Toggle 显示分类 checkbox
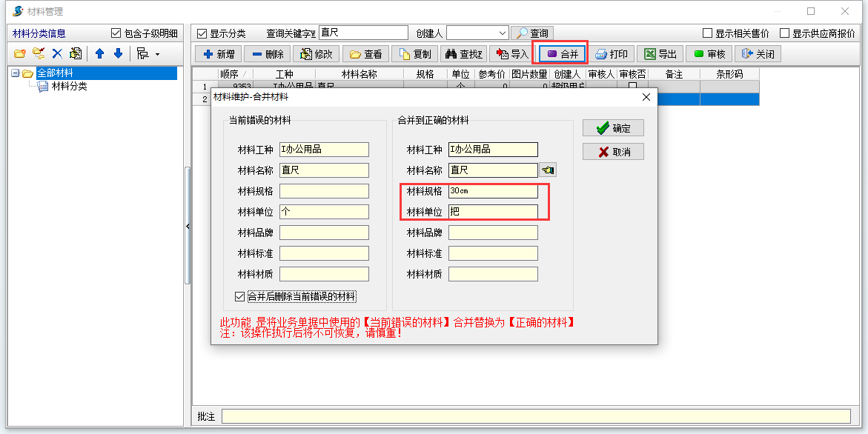Screen dimensions: 868x434 202,33
